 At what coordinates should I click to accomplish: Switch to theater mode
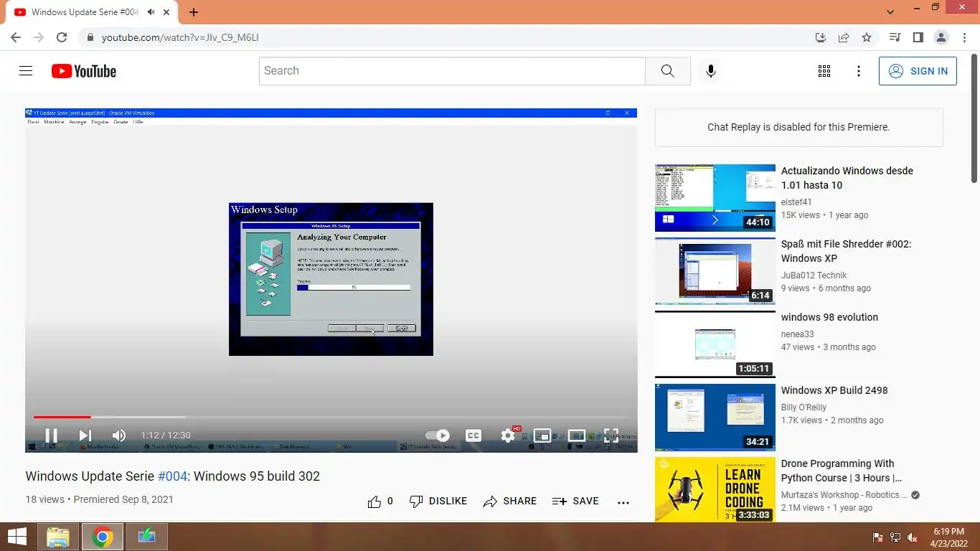(x=577, y=435)
